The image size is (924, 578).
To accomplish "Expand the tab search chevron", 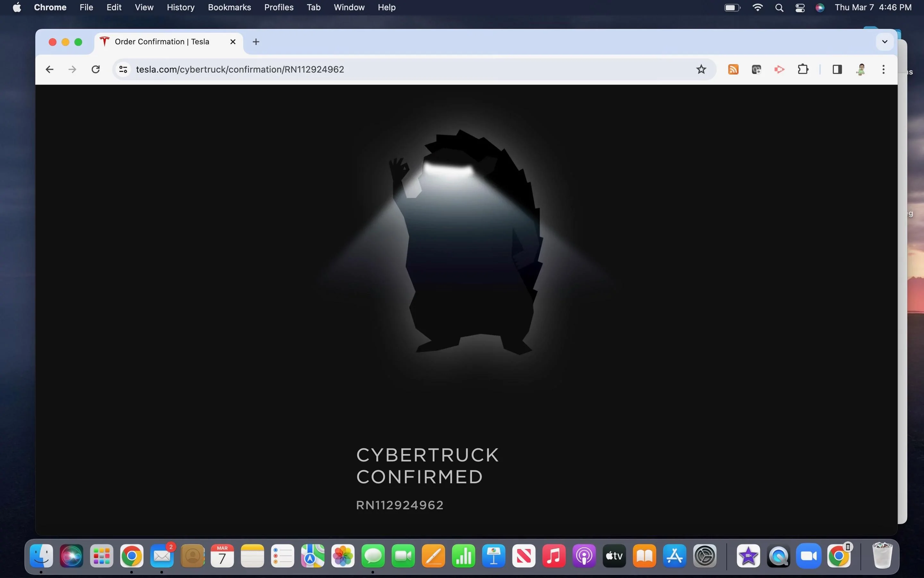I will pyautogui.click(x=885, y=42).
